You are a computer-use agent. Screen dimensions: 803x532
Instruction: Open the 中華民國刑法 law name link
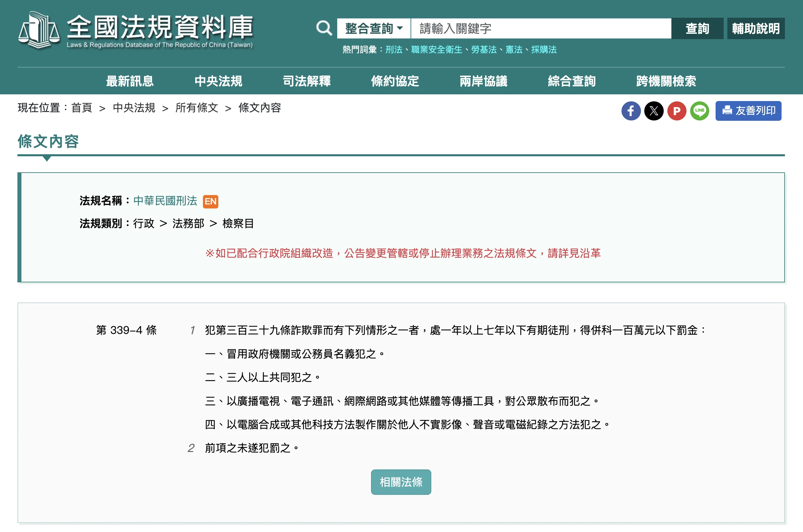pyautogui.click(x=165, y=201)
